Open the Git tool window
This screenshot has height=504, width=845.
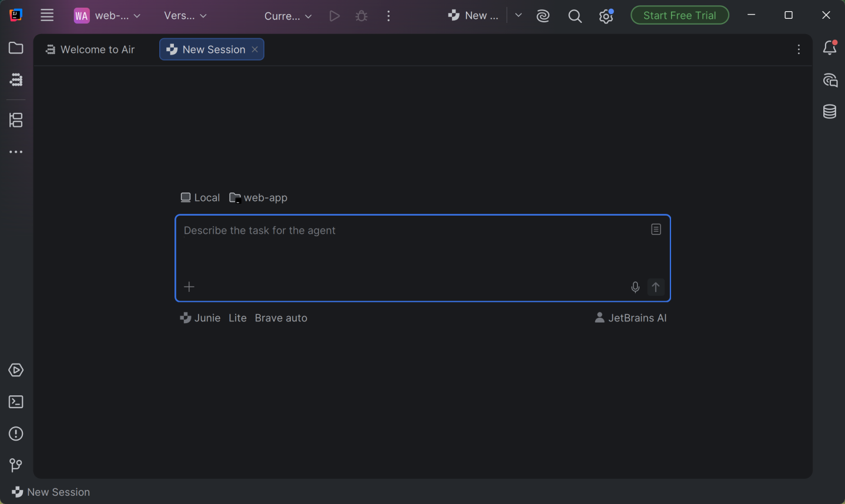click(x=16, y=465)
